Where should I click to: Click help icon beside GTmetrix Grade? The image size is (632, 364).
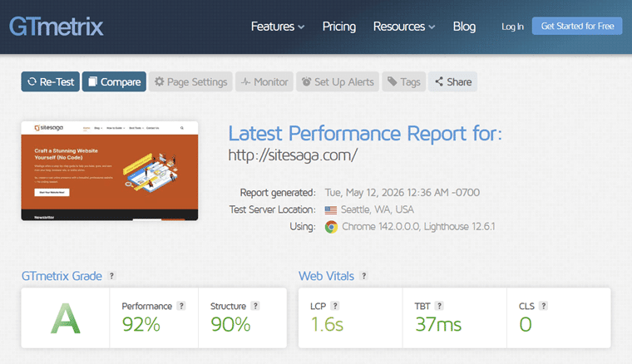tap(111, 276)
